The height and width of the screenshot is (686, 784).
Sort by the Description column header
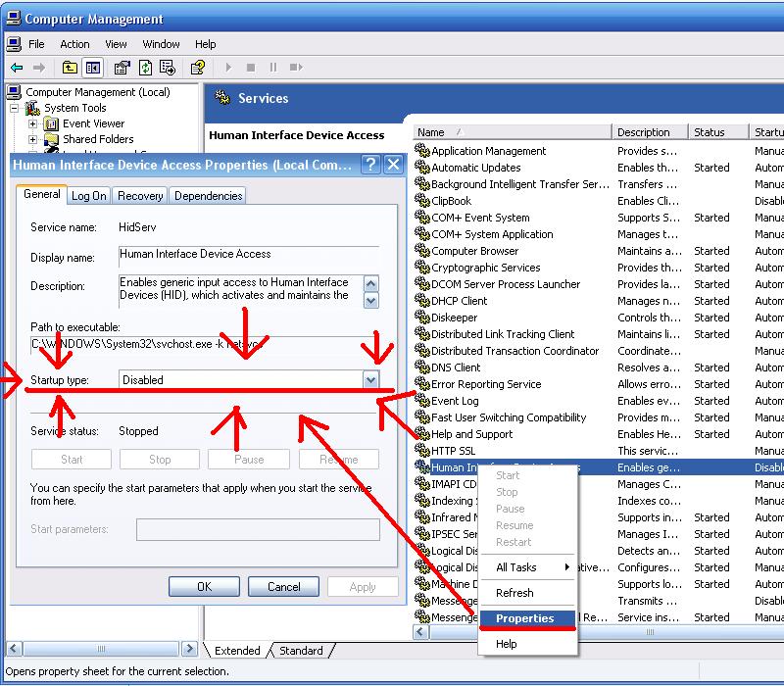coord(650,132)
